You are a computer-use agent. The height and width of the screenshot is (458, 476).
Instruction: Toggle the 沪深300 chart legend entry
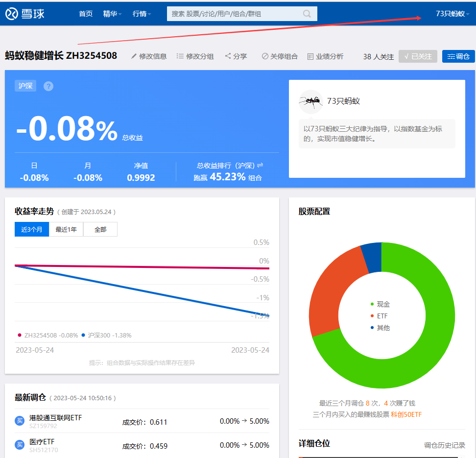tap(106, 336)
